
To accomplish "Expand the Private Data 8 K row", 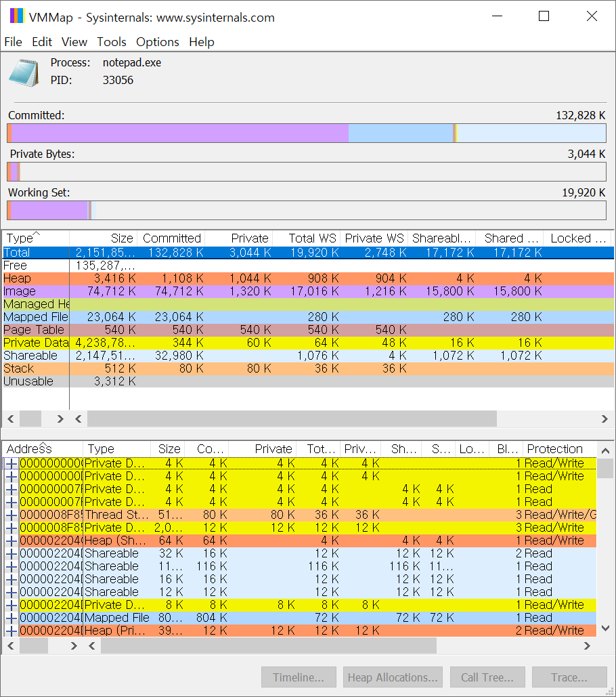I will [x=12, y=605].
